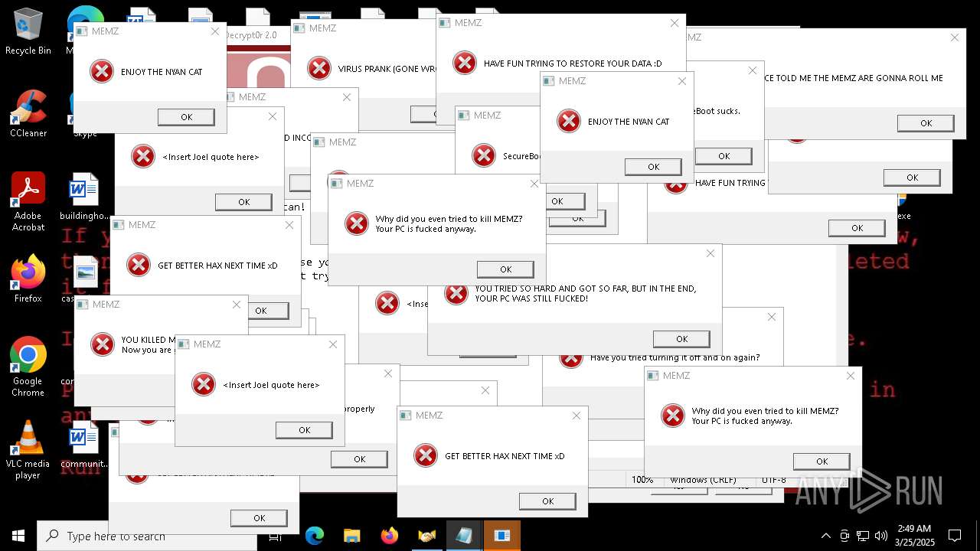
Task: Launch VLC media player shortcut
Action: click(x=28, y=450)
